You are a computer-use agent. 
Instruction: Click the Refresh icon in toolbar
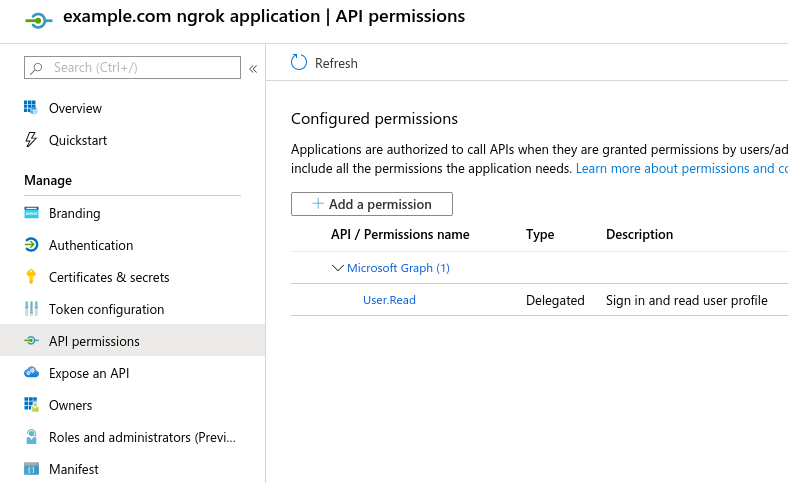point(299,63)
